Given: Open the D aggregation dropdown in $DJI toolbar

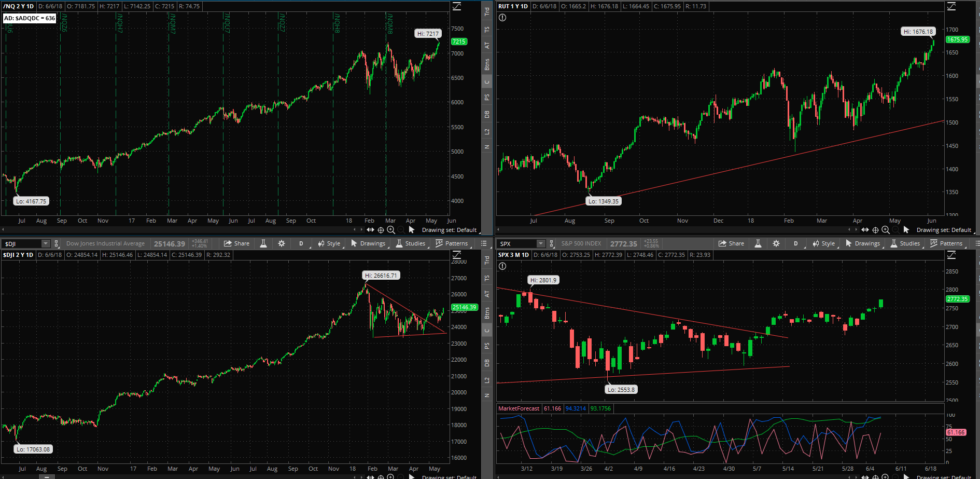Looking at the screenshot, I should coord(301,243).
